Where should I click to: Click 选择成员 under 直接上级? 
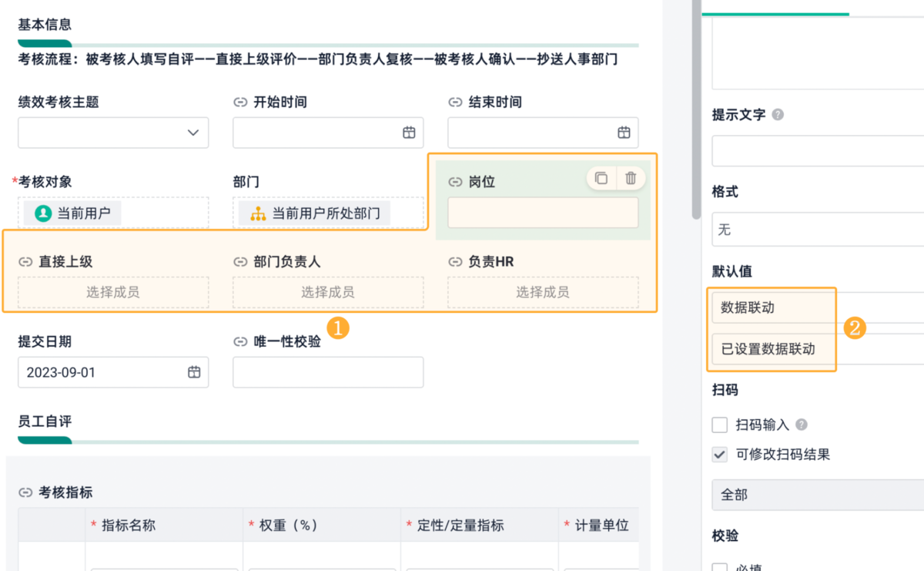coord(113,292)
